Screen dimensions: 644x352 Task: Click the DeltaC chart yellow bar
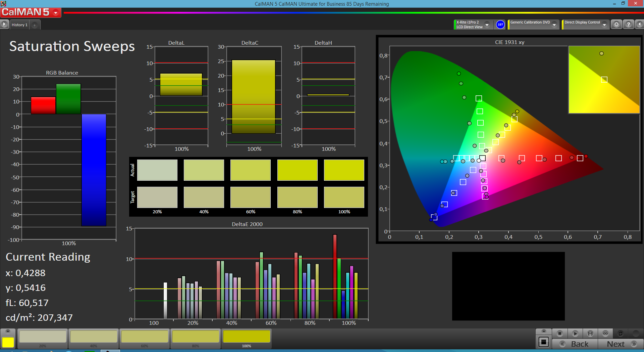click(254, 97)
